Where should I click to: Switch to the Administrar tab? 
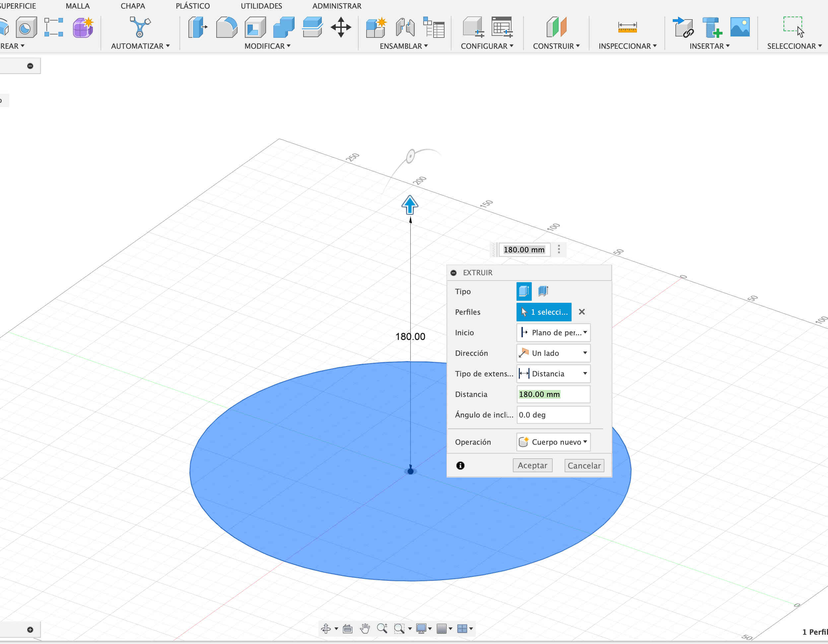point(337,6)
